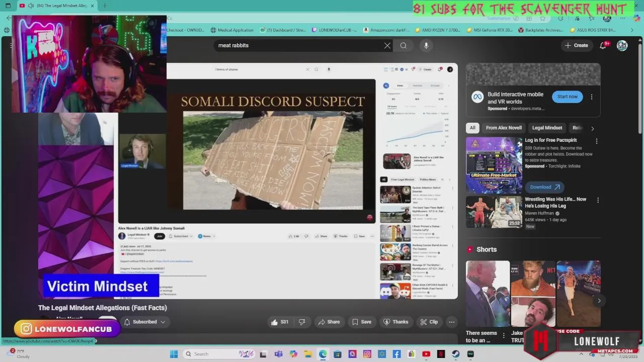Click the Download button on the Torchlight ad
The width and height of the screenshot is (644, 362).
(544, 187)
